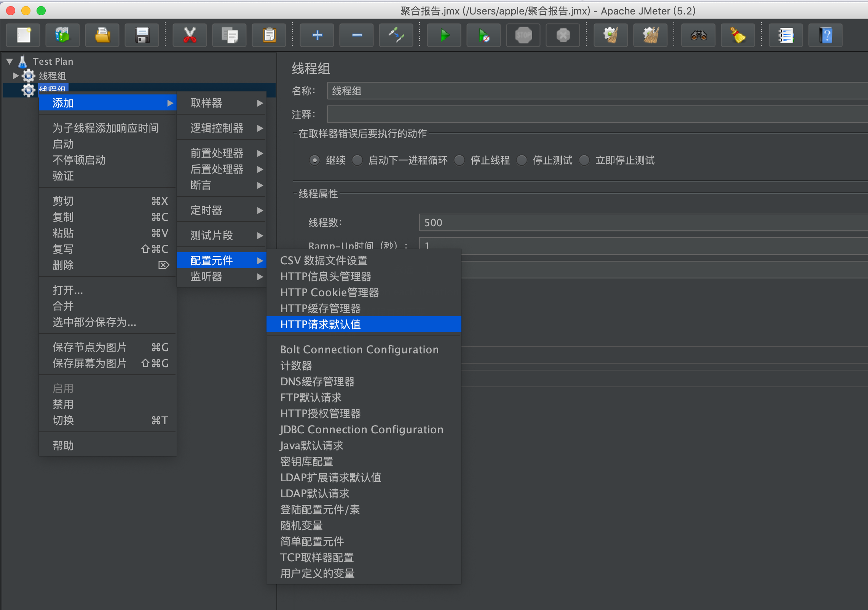868x610 pixels.
Task: Click the first 线程组 gear icon
Action: tap(28, 76)
